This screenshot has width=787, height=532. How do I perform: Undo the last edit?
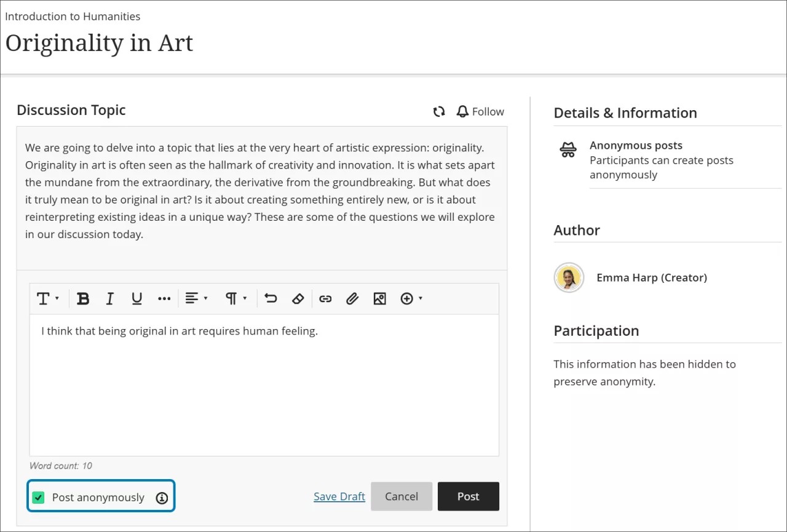point(271,298)
